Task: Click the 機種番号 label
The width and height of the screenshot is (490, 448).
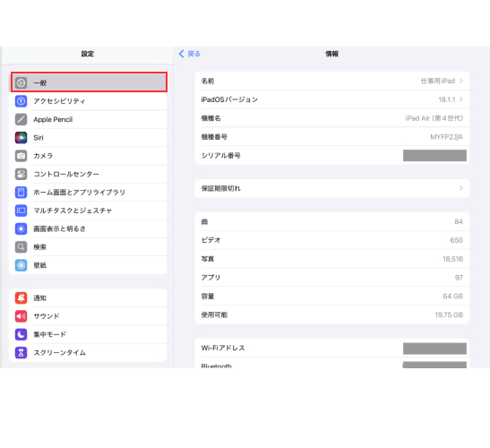Action: click(214, 137)
